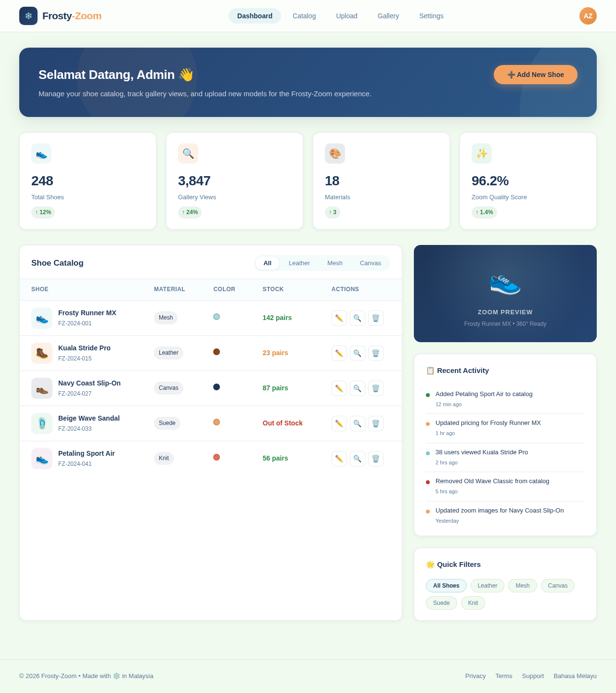
Task: Activate the Mesh quick filter
Action: pyautogui.click(x=522, y=586)
